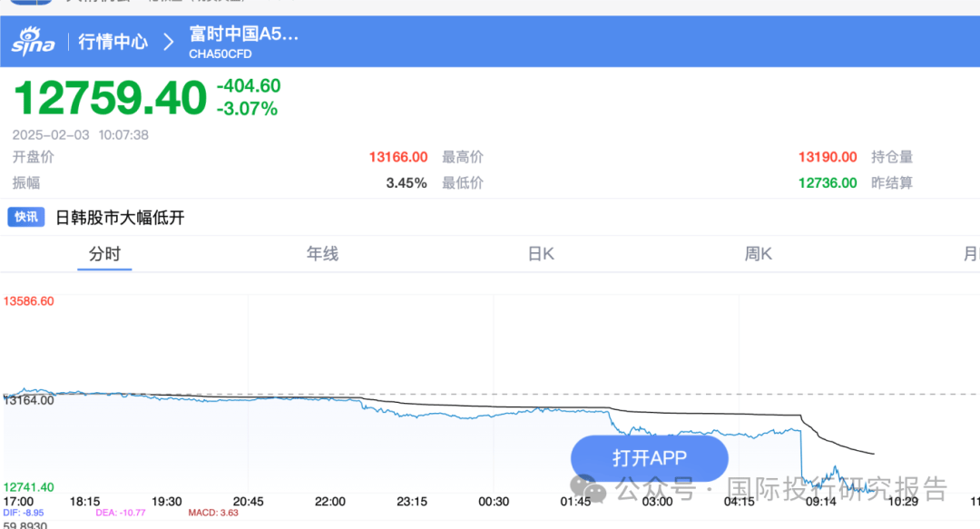Expand the breadcrumb chevron after 行情中心
Screen dimensions: 980x529
coord(168,41)
